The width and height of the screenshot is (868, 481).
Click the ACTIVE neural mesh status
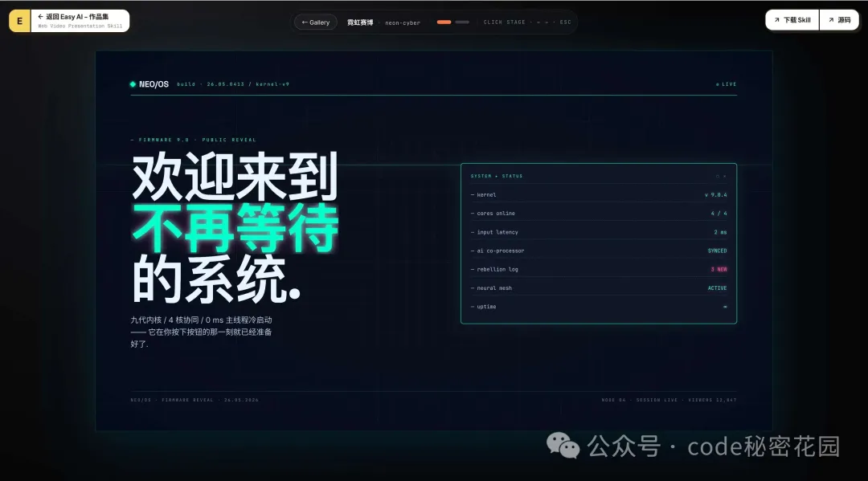tap(718, 288)
